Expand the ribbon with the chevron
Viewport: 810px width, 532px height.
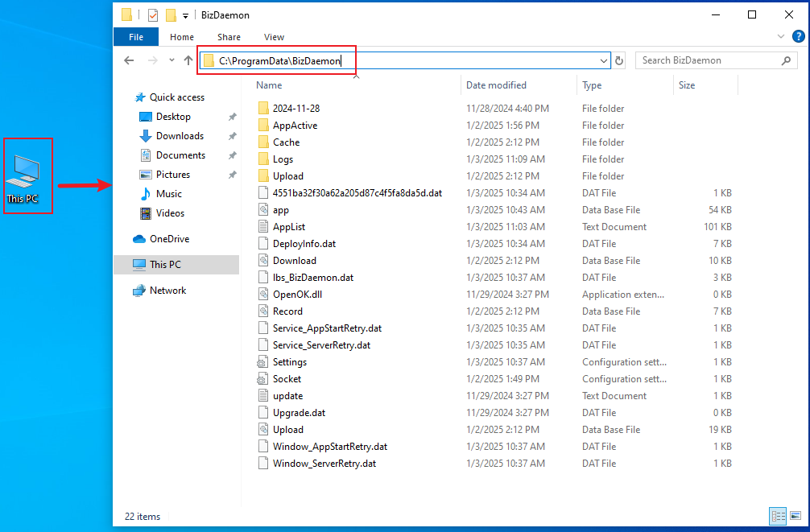coord(780,36)
